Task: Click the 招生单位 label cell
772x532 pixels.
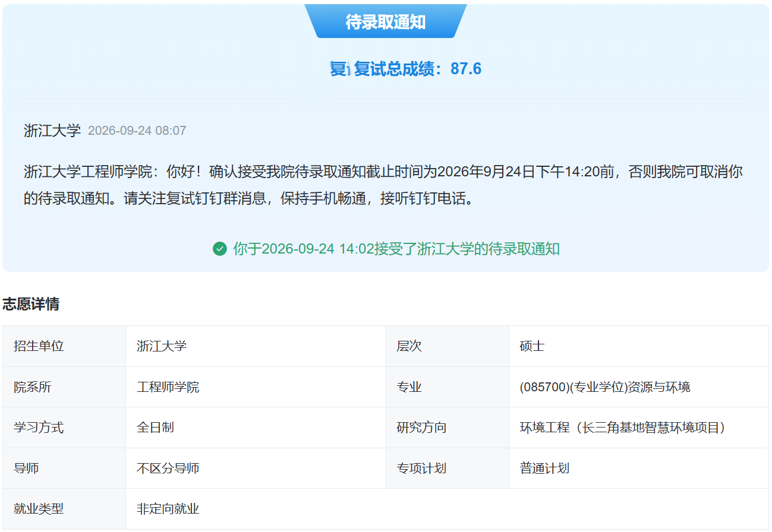Action: 64,346
